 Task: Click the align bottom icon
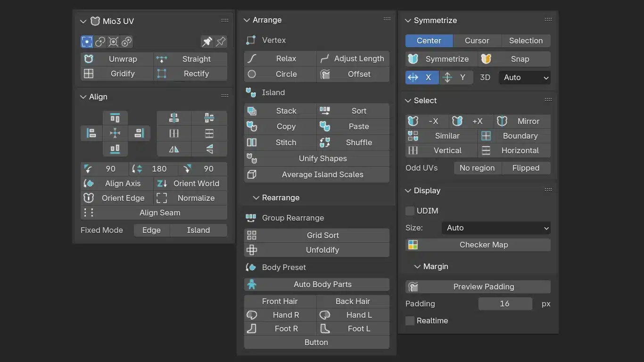pyautogui.click(x=115, y=149)
